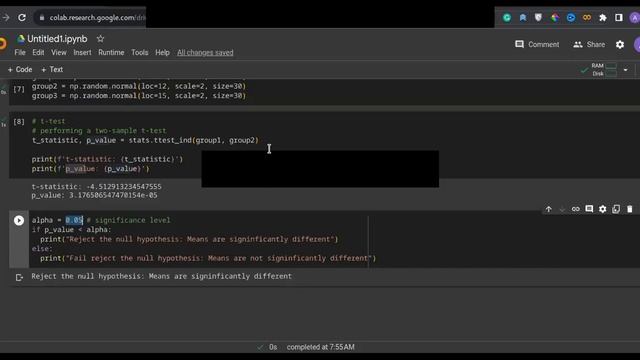Move the selected cell up
Viewport: 640px width, 360px height.
pyautogui.click(x=549, y=209)
